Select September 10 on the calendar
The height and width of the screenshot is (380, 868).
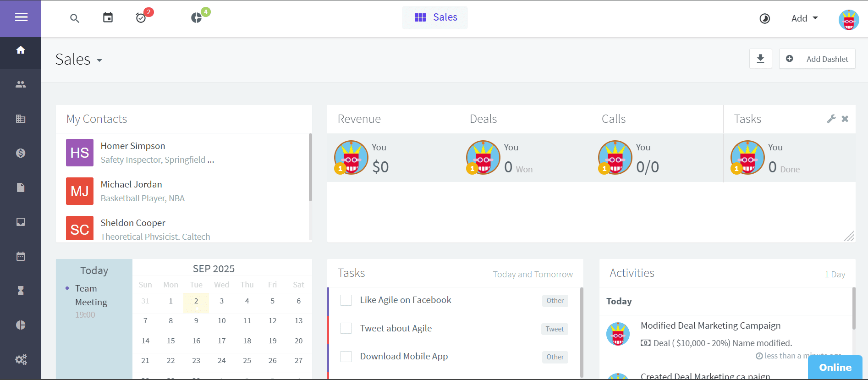pos(221,321)
